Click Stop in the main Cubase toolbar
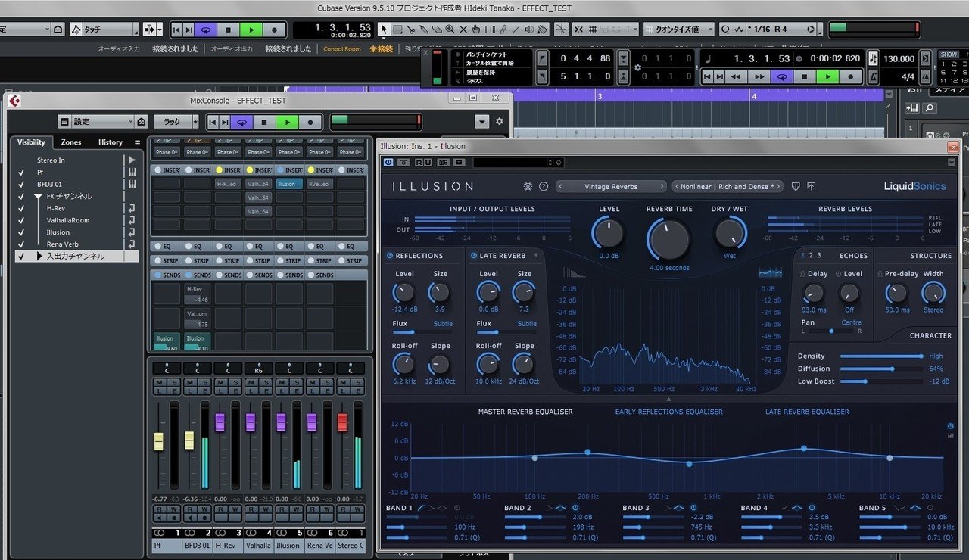969x560 pixels. (x=228, y=30)
